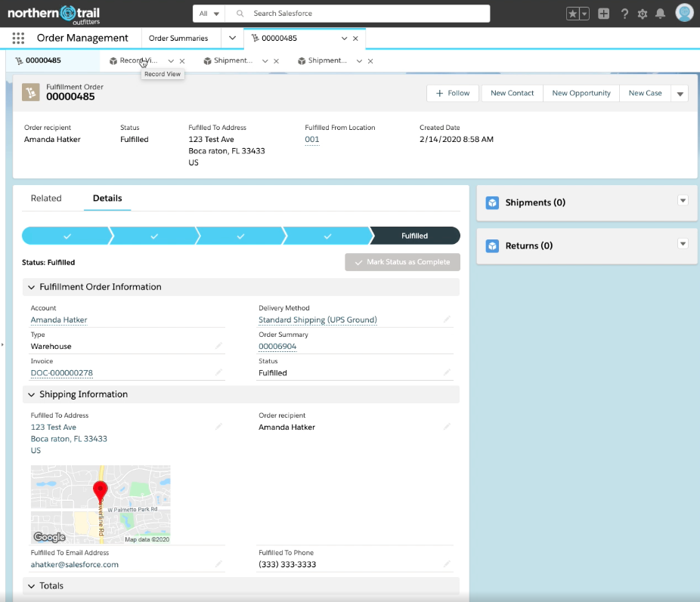Screen dimensions: 700x602
Task: Open the Fulfilled From Location 001 link
Action: [x=312, y=140]
